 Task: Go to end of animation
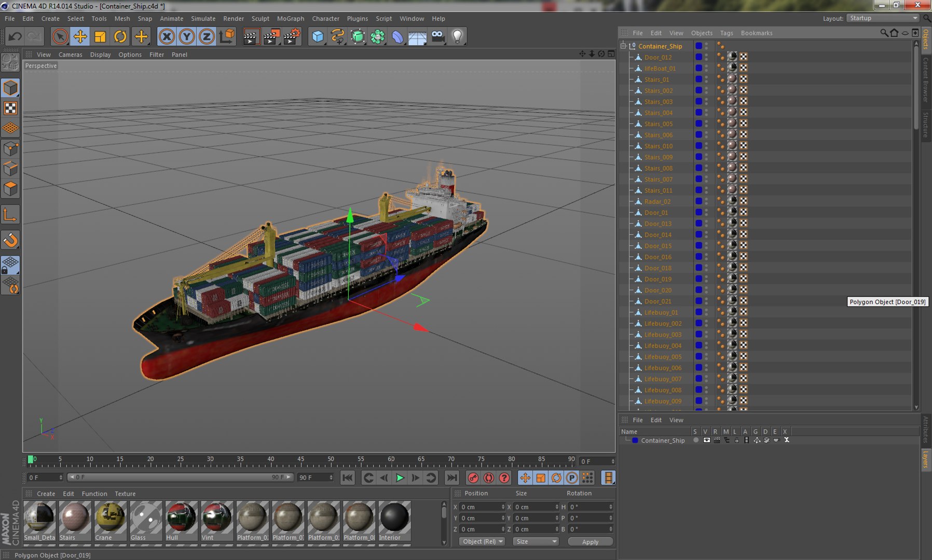pyautogui.click(x=452, y=478)
